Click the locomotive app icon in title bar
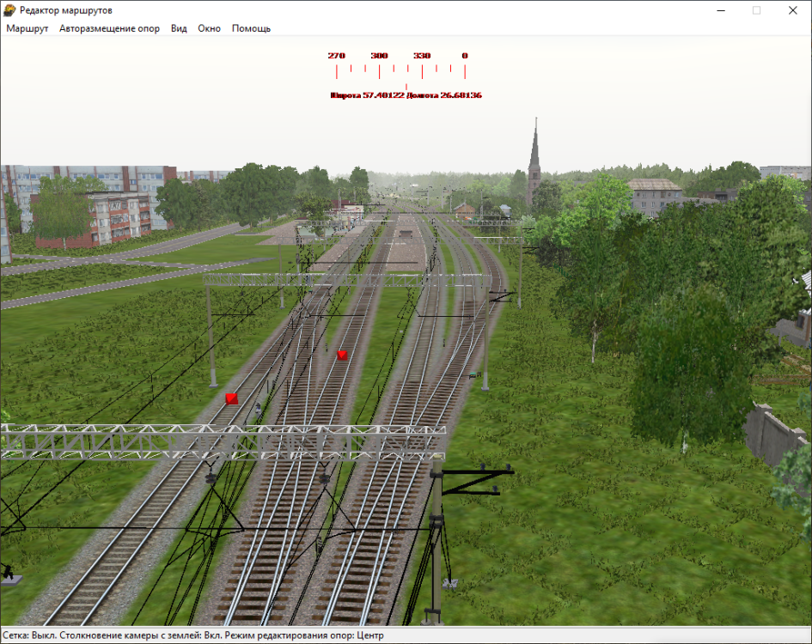 tap(9, 10)
